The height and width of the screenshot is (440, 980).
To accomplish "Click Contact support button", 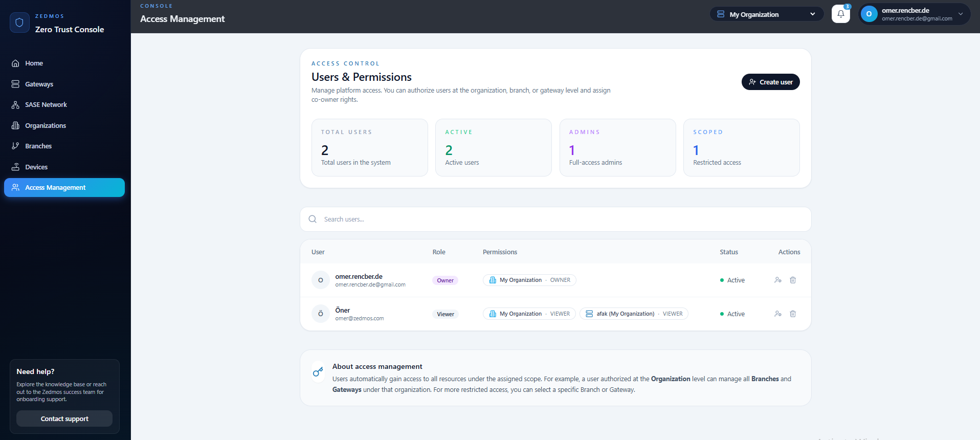I will (x=64, y=419).
